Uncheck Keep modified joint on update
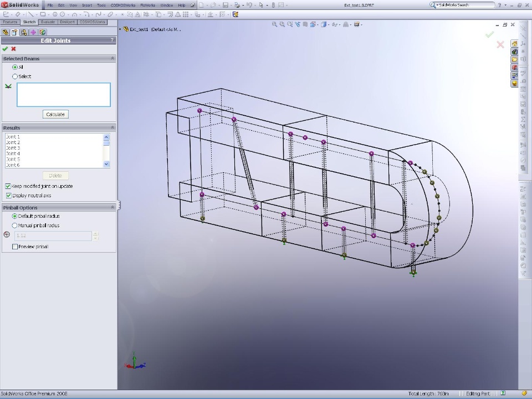Viewport: 532px width, 399px height. 8,186
